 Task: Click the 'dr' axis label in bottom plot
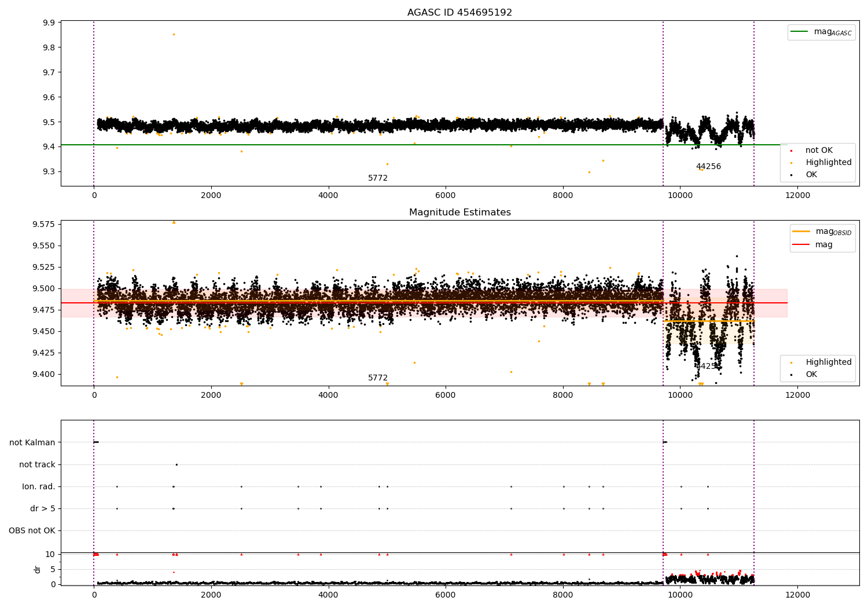click(38, 569)
